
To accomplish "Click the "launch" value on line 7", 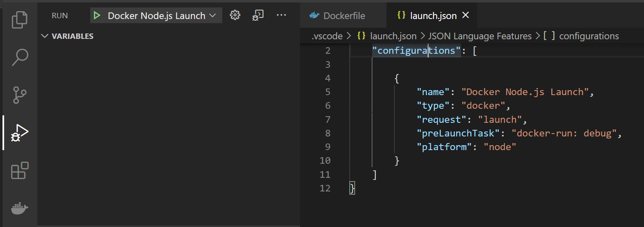I will click(x=500, y=120).
